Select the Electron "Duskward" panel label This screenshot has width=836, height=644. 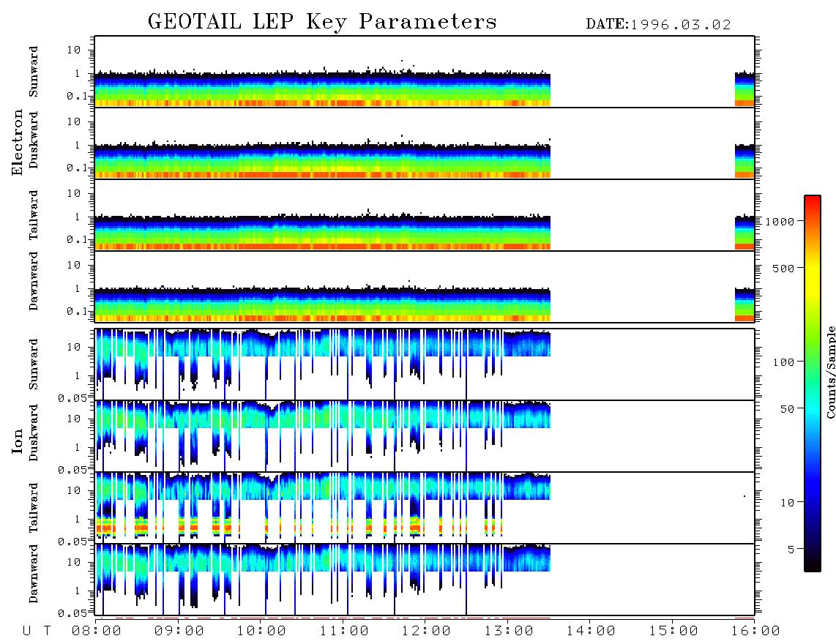[34, 140]
